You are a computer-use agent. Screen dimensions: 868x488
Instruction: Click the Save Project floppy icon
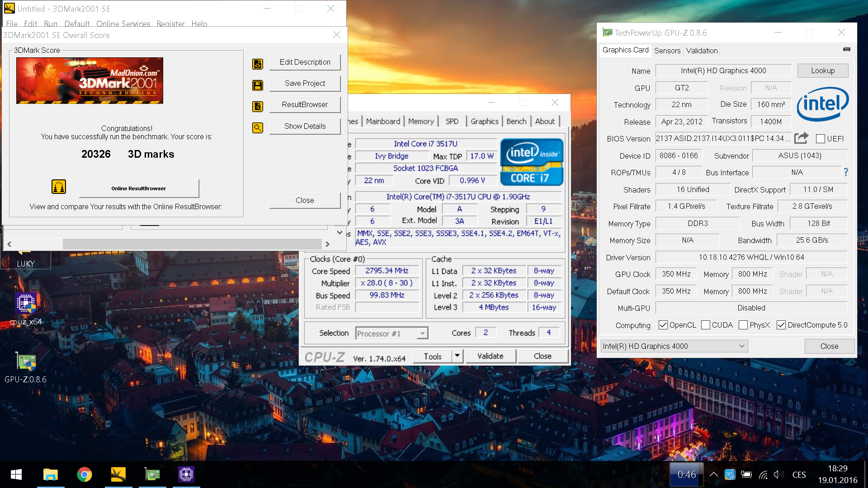258,85
